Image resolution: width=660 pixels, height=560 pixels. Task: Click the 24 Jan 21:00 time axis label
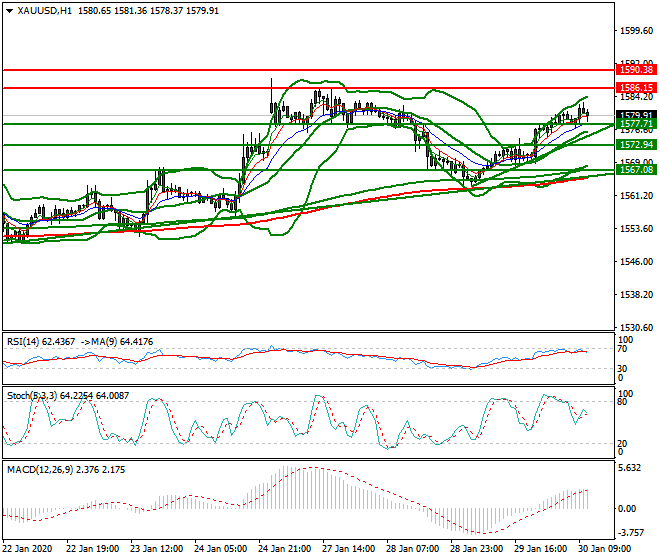point(285,549)
